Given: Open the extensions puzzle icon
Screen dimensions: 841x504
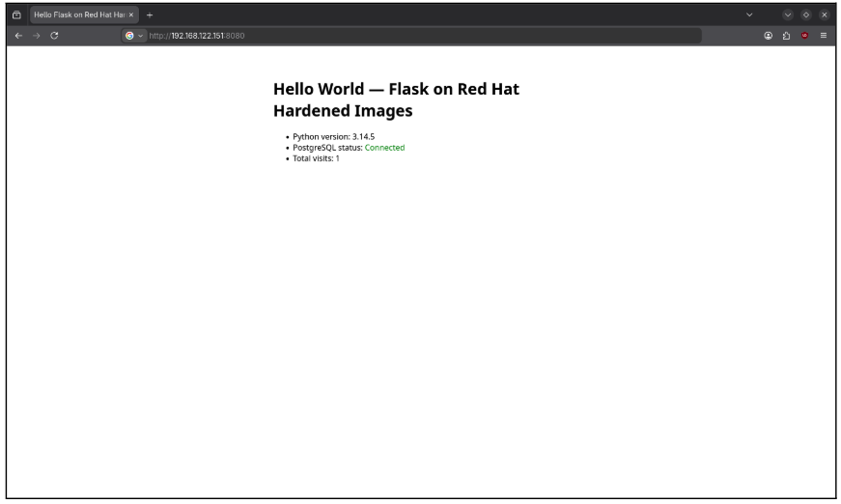Looking at the screenshot, I should 786,36.
